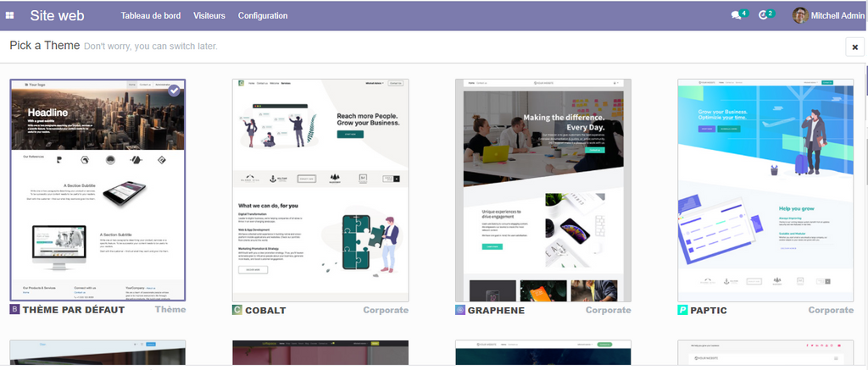Click the Paptic theme logo icon
Screen dimensions: 868x370
point(682,310)
